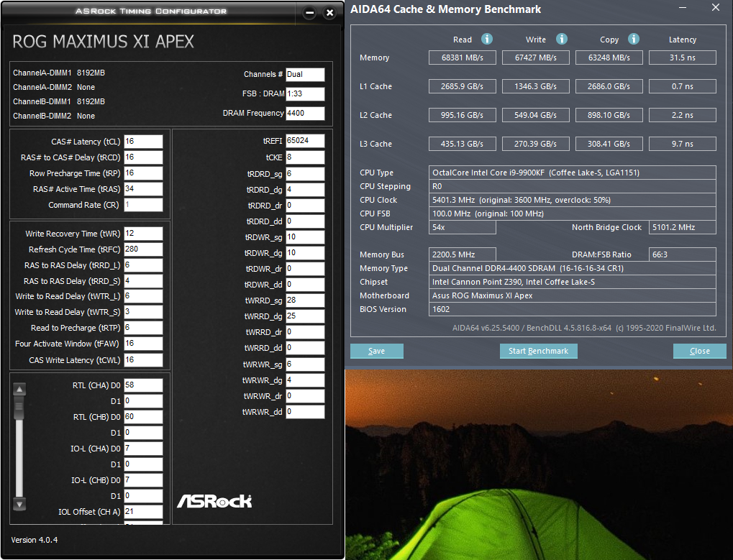Click the RTL panel scrollbar thumb
The height and width of the screenshot is (560, 733).
(x=19, y=406)
